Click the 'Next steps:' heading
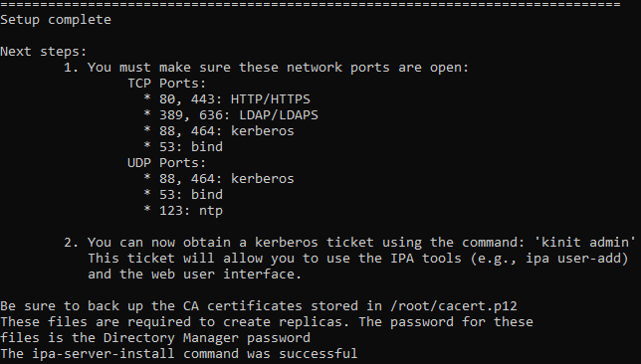The image size is (641, 364). [x=44, y=52]
